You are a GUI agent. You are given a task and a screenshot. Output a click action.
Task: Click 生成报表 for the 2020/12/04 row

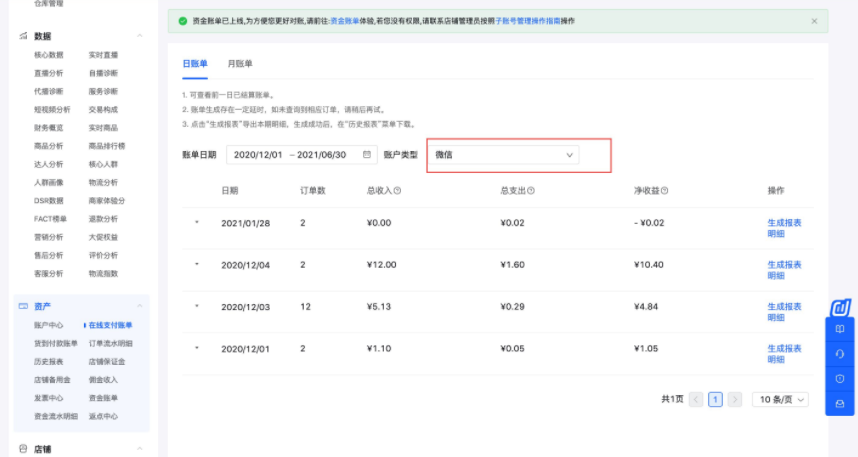coord(784,265)
